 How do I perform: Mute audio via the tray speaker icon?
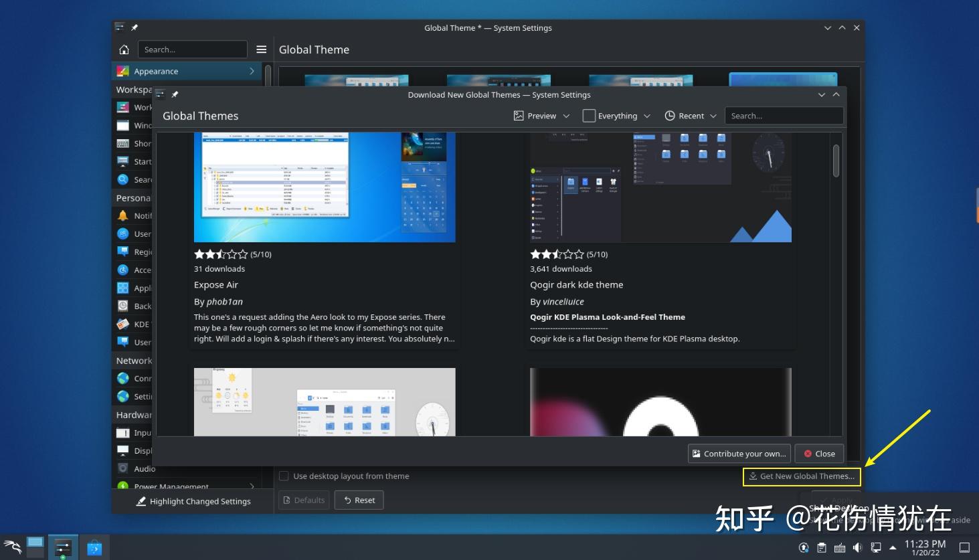pos(857,547)
